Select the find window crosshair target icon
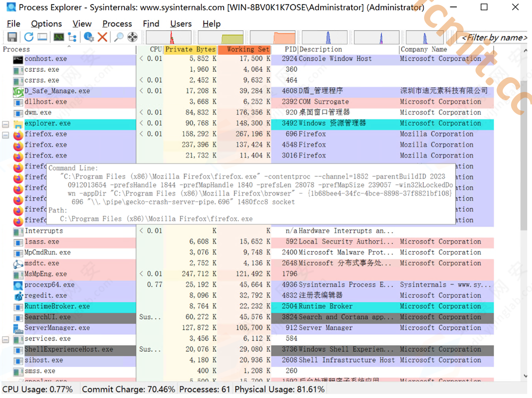The height and width of the screenshot is (398, 532). coord(132,37)
